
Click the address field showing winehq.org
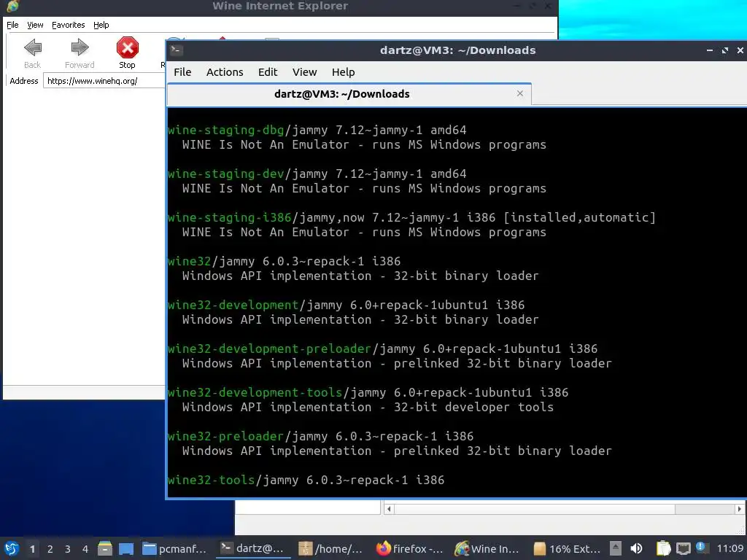[x=104, y=80]
